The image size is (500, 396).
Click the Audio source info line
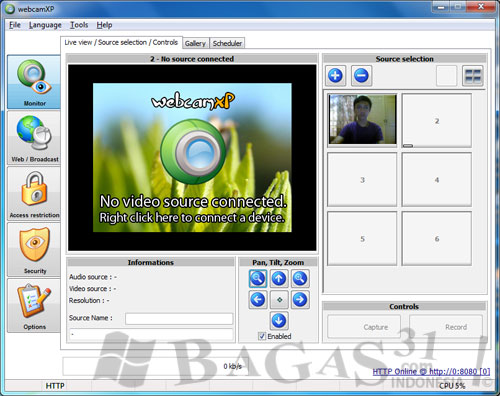tap(93, 277)
